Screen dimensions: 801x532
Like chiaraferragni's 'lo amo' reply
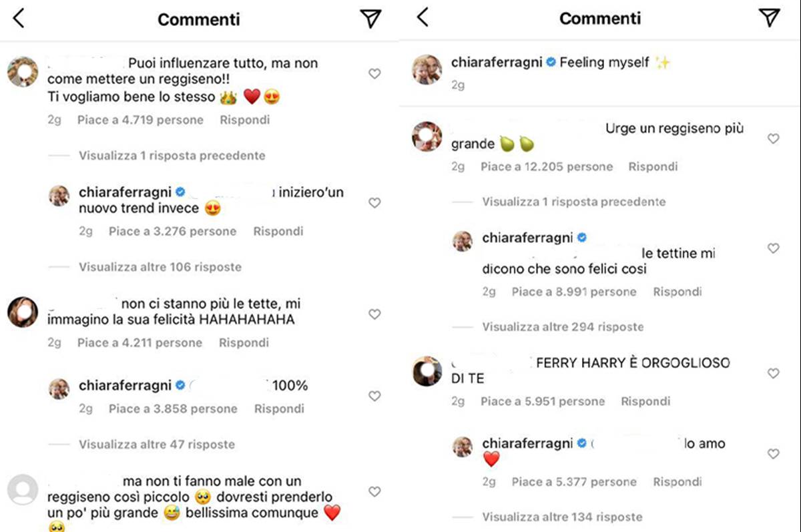pos(773,454)
